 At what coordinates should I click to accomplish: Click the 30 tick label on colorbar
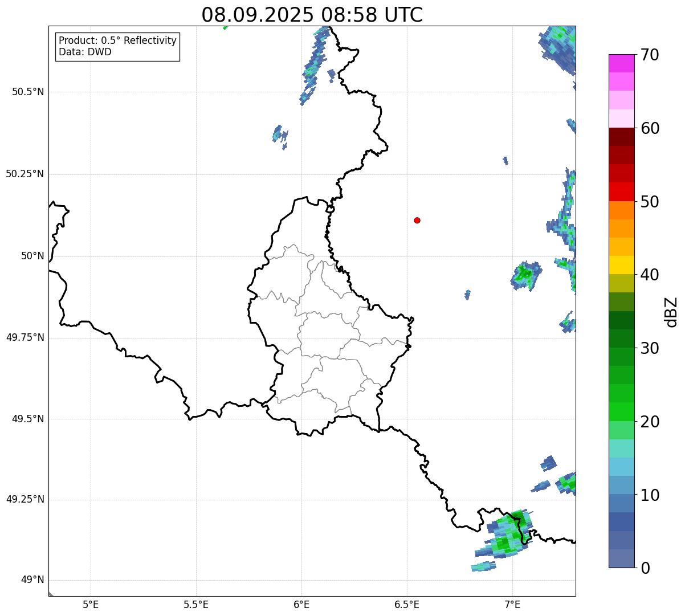coord(650,348)
